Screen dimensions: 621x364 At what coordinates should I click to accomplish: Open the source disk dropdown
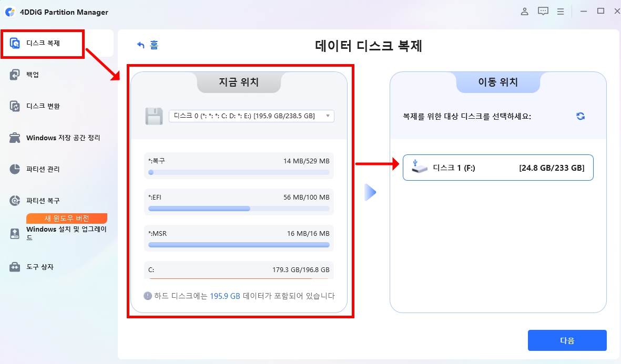(251, 116)
